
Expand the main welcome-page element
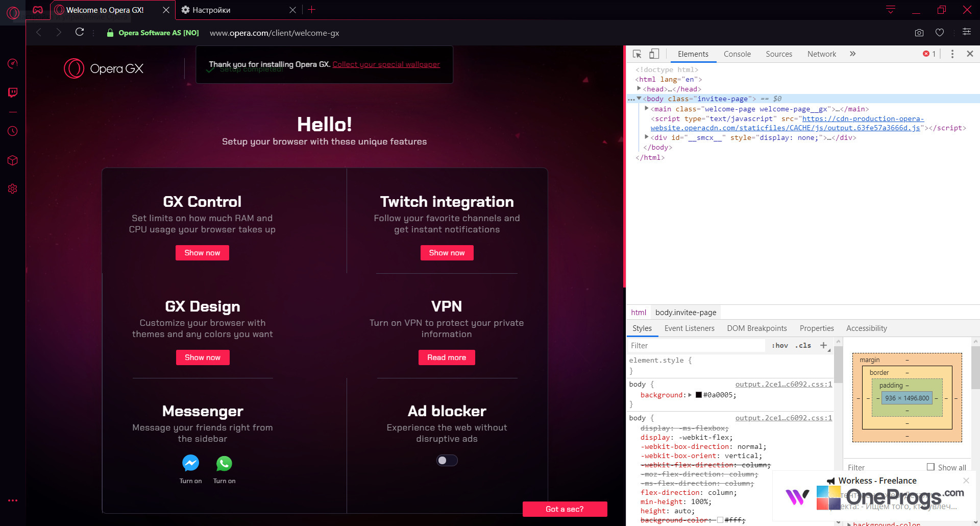click(x=647, y=108)
